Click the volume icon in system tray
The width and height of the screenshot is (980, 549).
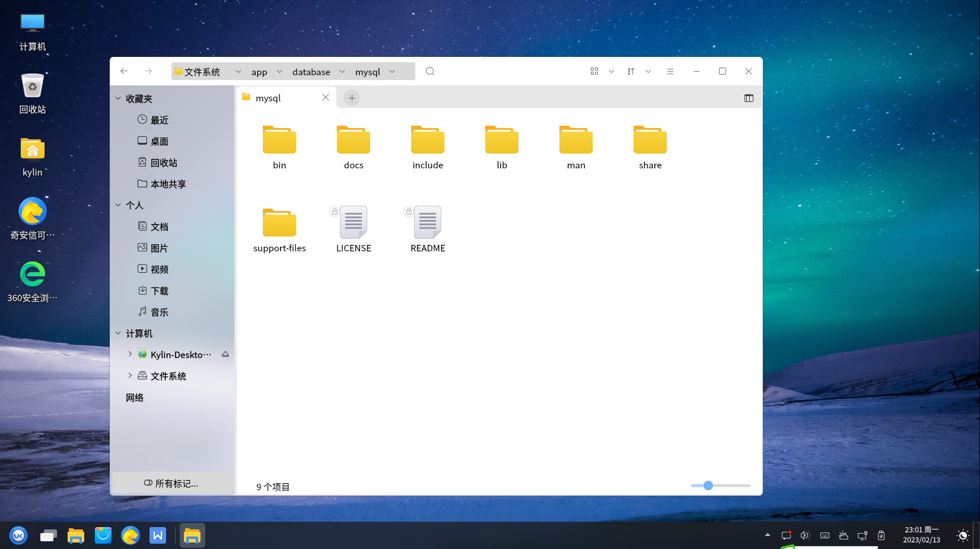pyautogui.click(x=805, y=535)
